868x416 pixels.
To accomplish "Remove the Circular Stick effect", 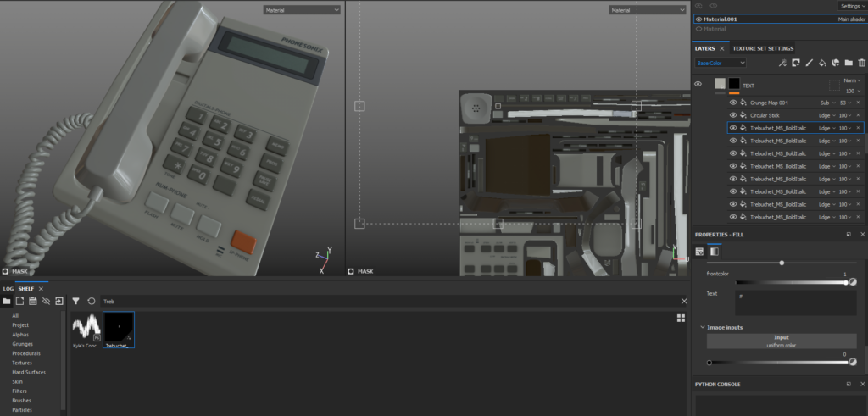I will tap(859, 115).
